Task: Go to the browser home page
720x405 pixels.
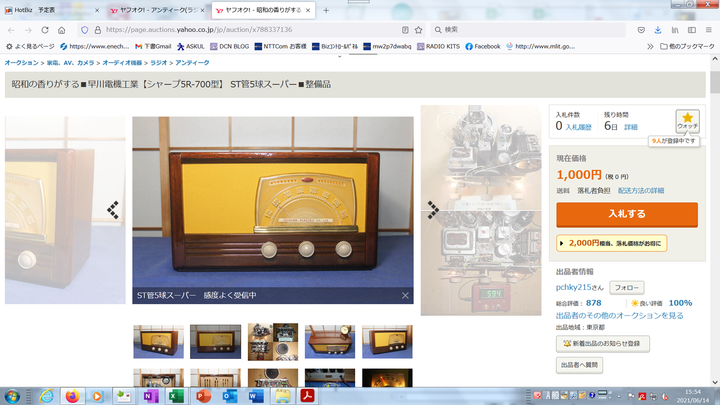Action: pos(61,30)
